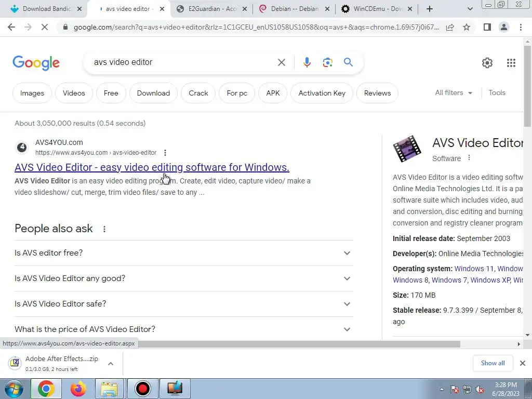Open Chrome three-dot menu
532x399 pixels.
[521, 27]
